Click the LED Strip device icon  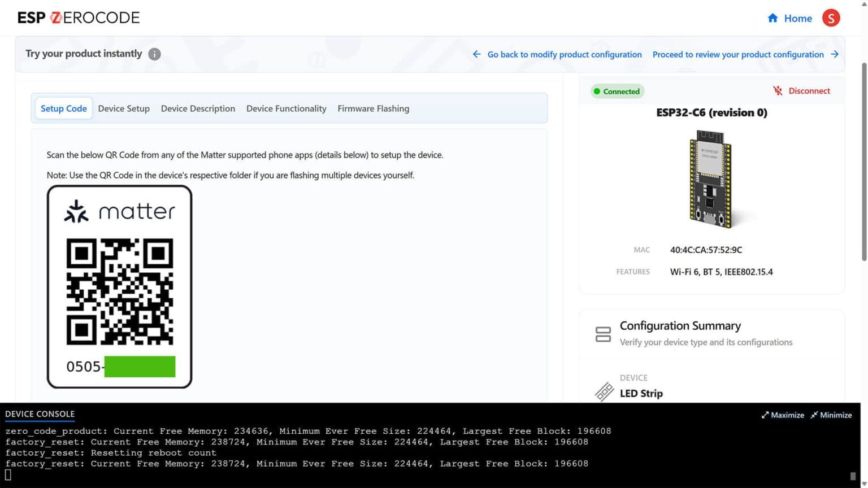point(604,390)
